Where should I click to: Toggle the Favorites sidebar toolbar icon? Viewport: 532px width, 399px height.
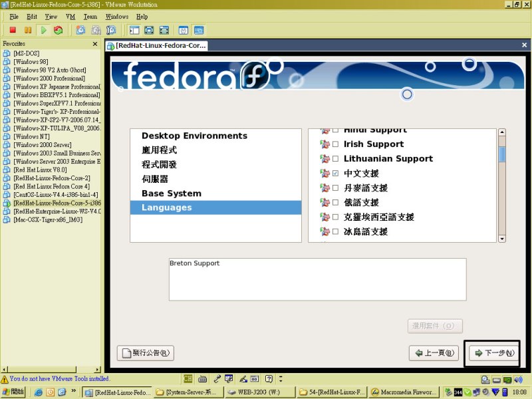click(x=134, y=30)
